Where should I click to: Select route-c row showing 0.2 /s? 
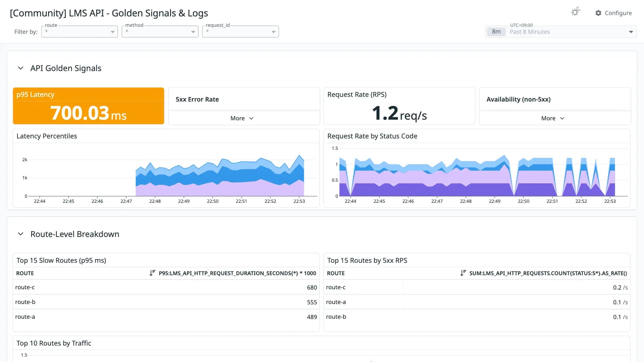(x=477, y=287)
